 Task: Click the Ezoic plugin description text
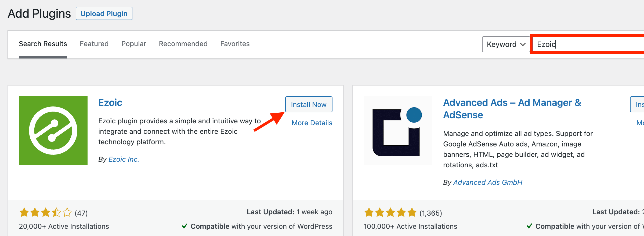click(179, 131)
